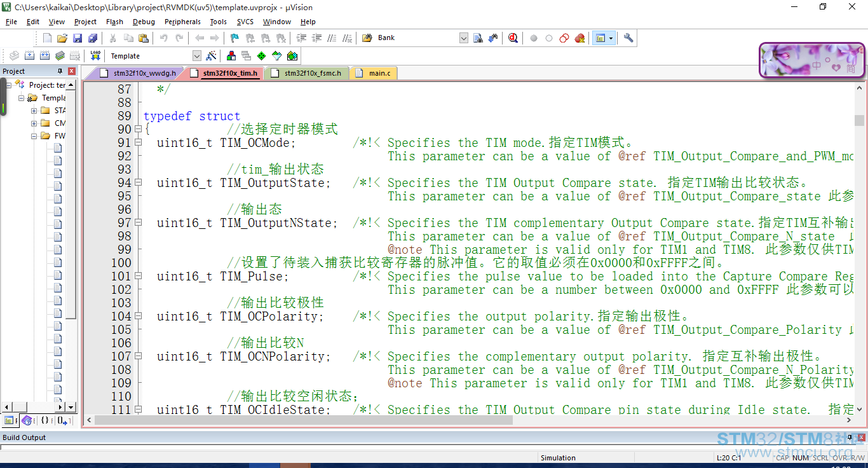This screenshot has width=868, height=468.
Task: Open a file with the Open icon
Action: pos(62,38)
